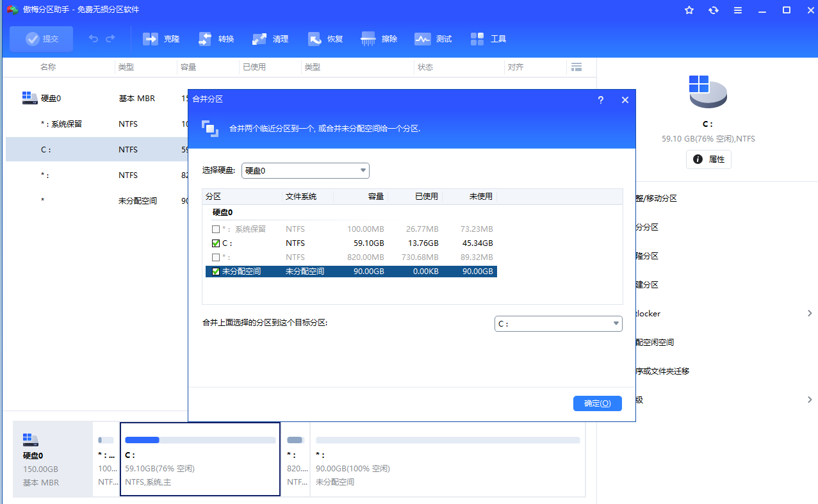Click the column layout icon in table header

tap(576, 67)
